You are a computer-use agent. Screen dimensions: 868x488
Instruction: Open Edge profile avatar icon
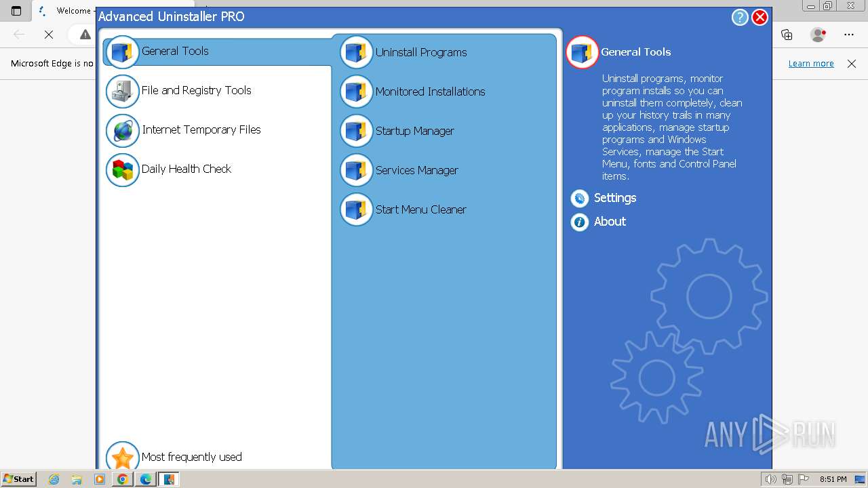click(x=818, y=35)
